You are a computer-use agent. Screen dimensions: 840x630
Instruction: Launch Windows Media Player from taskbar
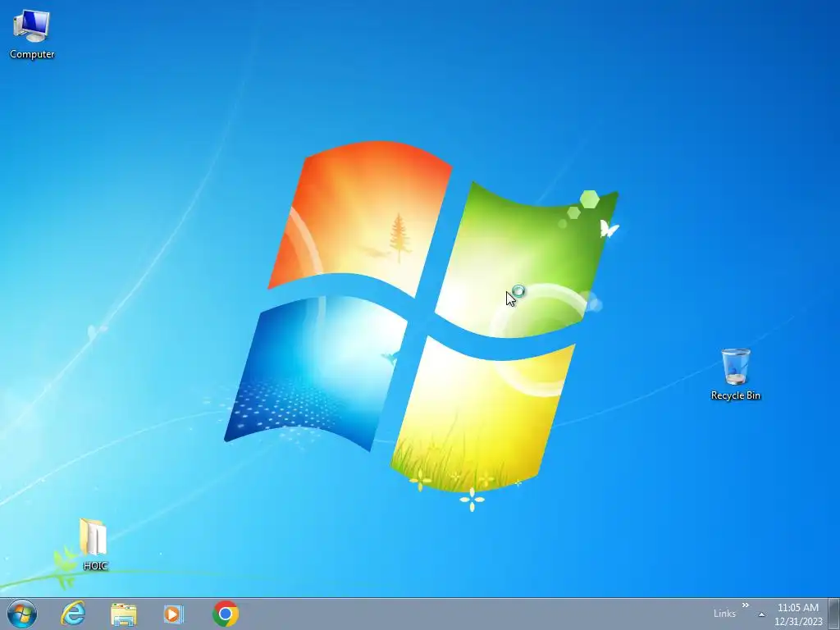click(x=174, y=614)
